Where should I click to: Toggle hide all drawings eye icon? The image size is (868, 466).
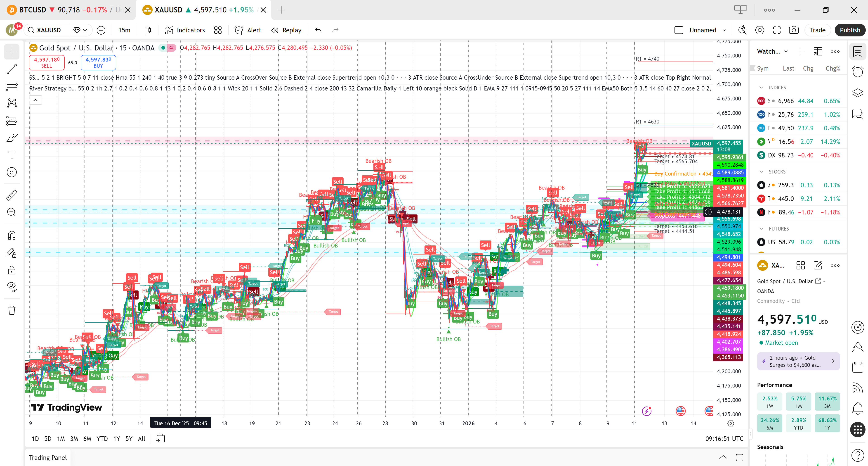12,287
